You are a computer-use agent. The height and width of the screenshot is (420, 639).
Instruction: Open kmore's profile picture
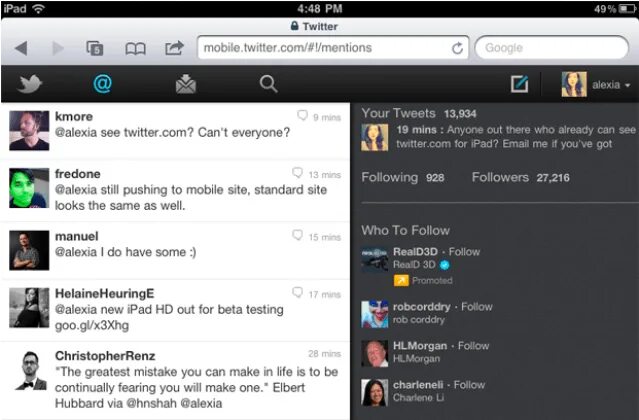29,131
